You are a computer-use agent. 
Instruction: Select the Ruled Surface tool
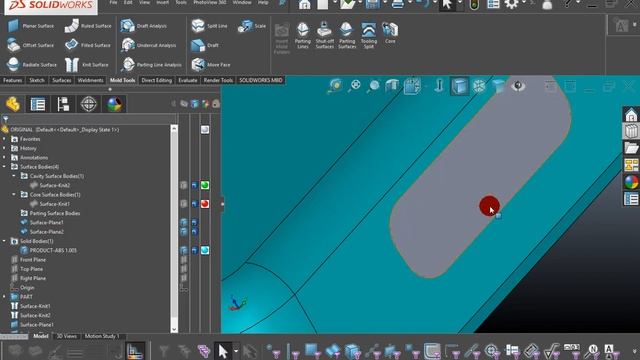[88, 26]
